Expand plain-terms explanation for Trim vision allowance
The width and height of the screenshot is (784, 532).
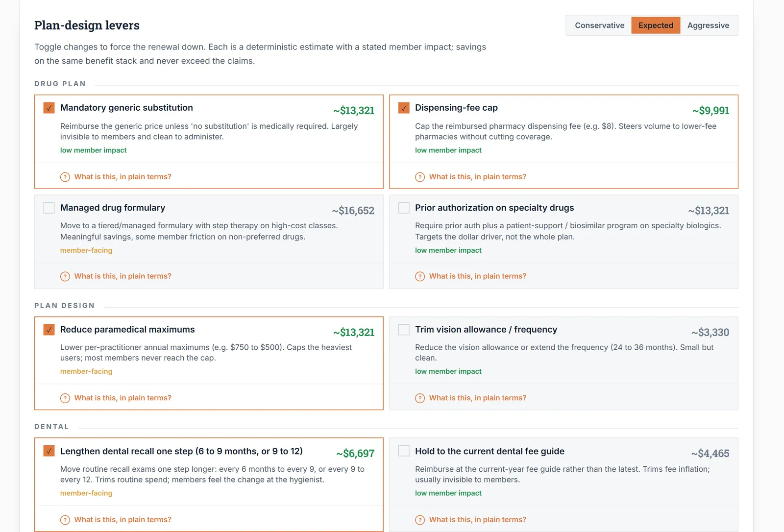coord(477,398)
